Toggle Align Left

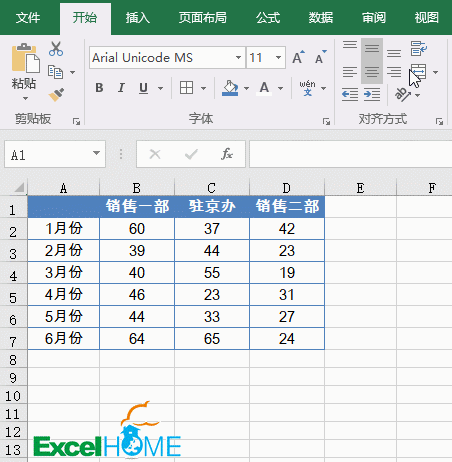click(350, 72)
